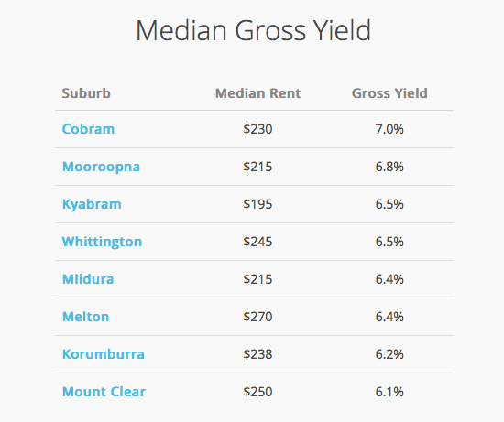Select Mooroopna's 6.8% gross yield value

click(389, 167)
